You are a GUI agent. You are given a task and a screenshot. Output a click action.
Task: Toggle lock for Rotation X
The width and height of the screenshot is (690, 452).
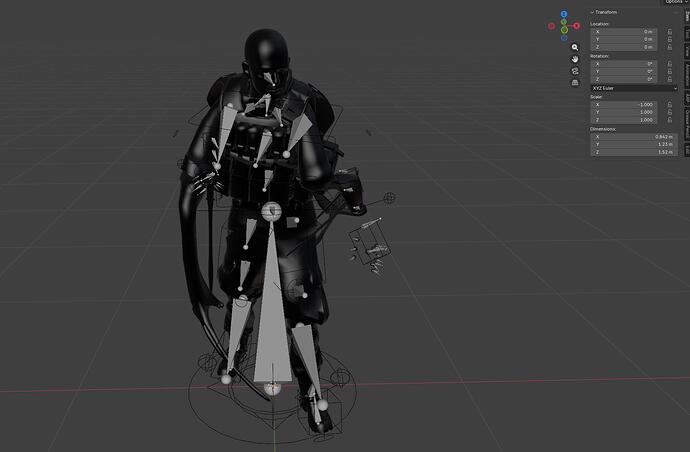669,64
